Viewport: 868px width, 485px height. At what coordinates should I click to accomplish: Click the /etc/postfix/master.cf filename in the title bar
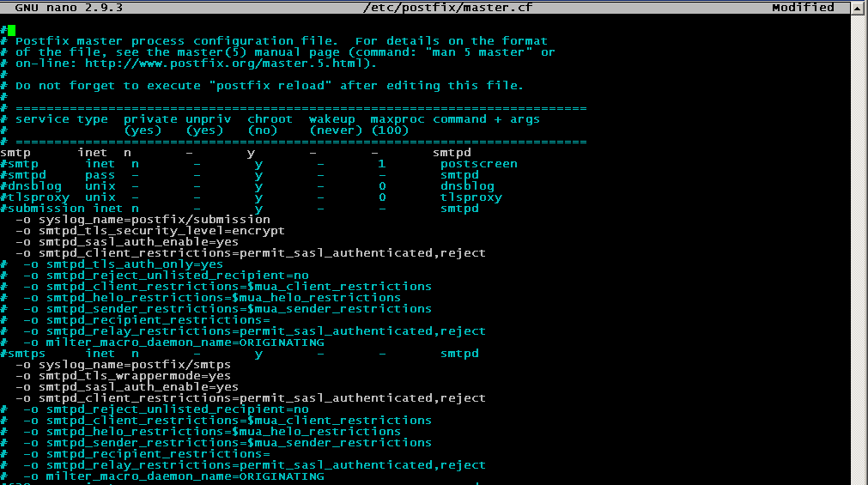click(447, 7)
